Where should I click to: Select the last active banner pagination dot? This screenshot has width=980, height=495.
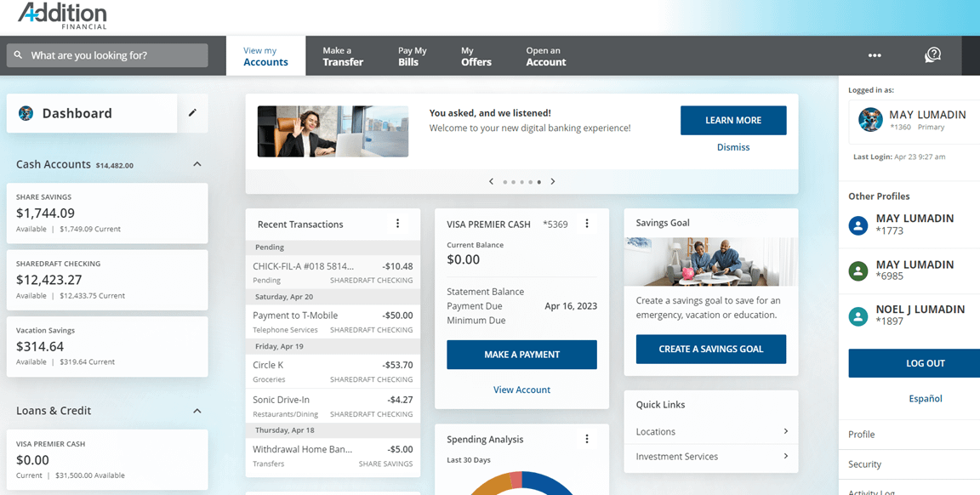tap(539, 182)
